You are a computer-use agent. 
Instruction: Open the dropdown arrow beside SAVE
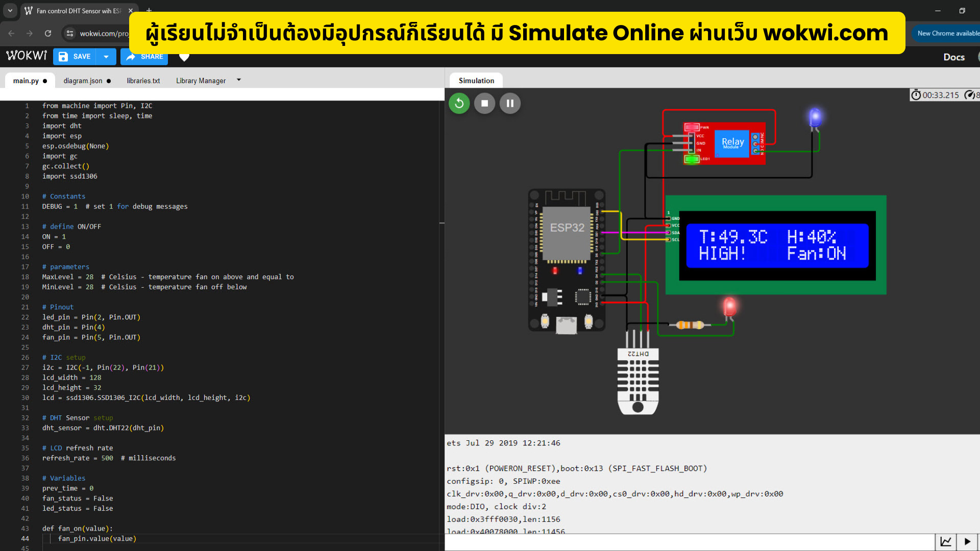tap(106, 57)
